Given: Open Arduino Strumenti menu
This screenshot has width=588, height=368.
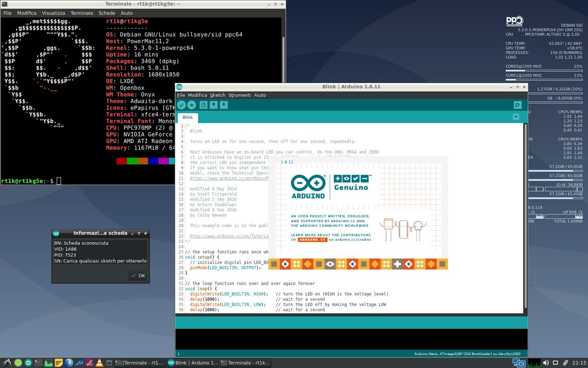Looking at the screenshot, I should point(240,95).
